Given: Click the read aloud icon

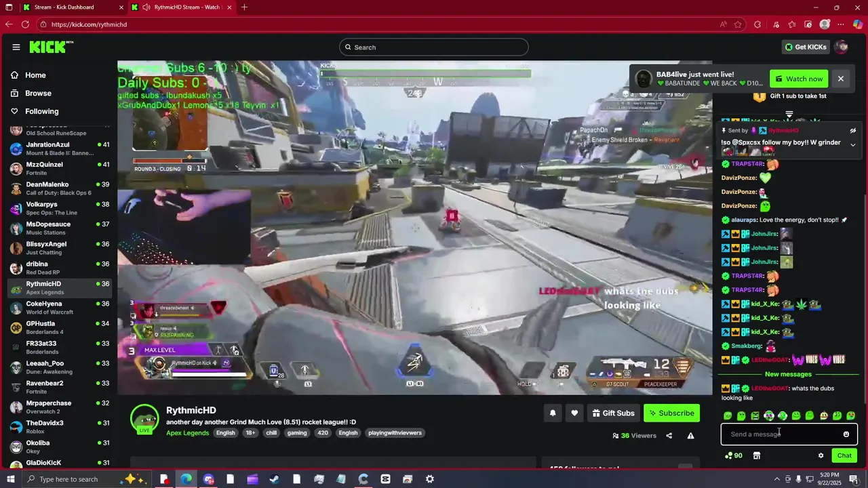Looking at the screenshot, I should (724, 24).
